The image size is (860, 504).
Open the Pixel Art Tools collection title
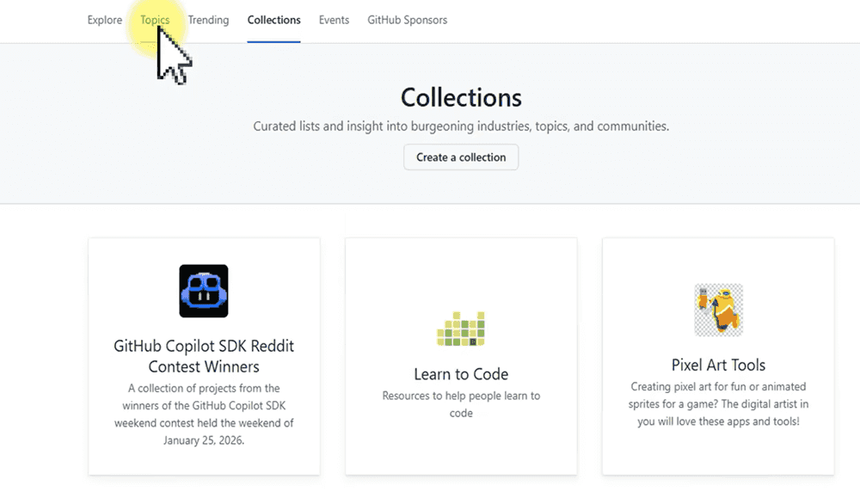718,365
